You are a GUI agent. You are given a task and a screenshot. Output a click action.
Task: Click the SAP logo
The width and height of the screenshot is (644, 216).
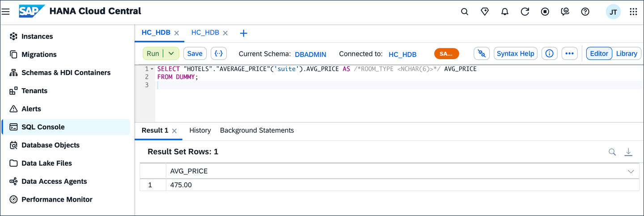(x=32, y=11)
